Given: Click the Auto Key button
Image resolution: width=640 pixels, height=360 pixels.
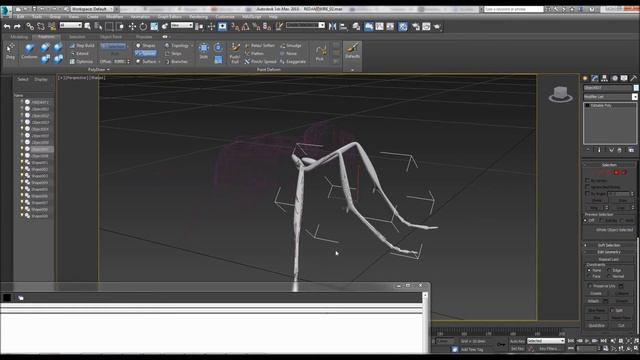Looking at the screenshot, I should pyautogui.click(x=517, y=341).
